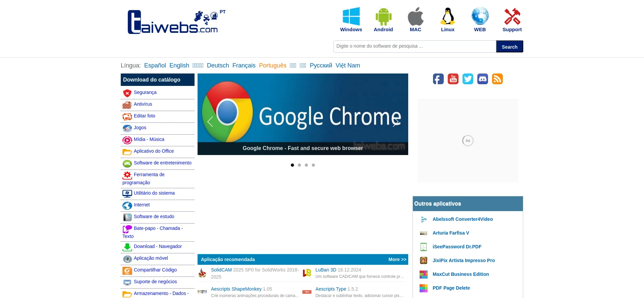
Task: Open iSeePassword Dr.PDF link
Action: (457, 247)
